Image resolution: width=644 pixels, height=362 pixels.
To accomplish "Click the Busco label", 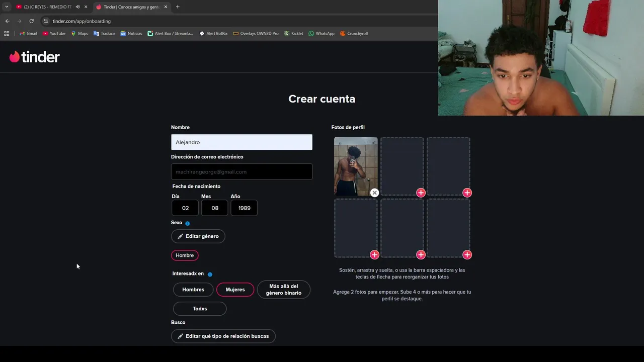I will click(x=178, y=322).
